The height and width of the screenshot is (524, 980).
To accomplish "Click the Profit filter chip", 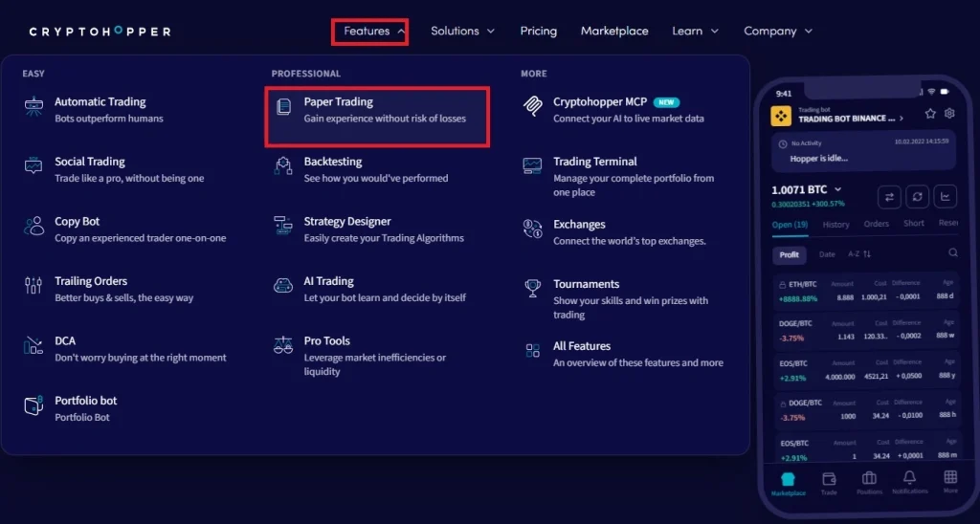I will click(x=789, y=254).
